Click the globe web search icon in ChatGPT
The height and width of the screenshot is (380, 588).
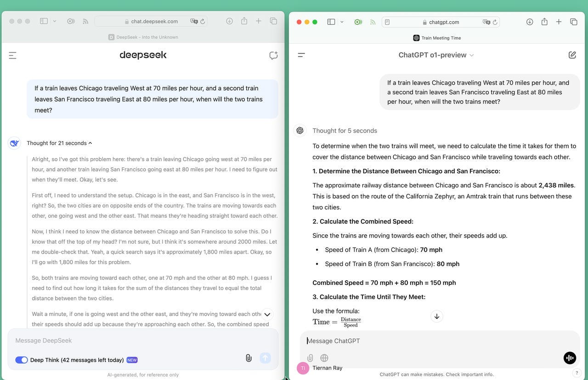point(324,357)
